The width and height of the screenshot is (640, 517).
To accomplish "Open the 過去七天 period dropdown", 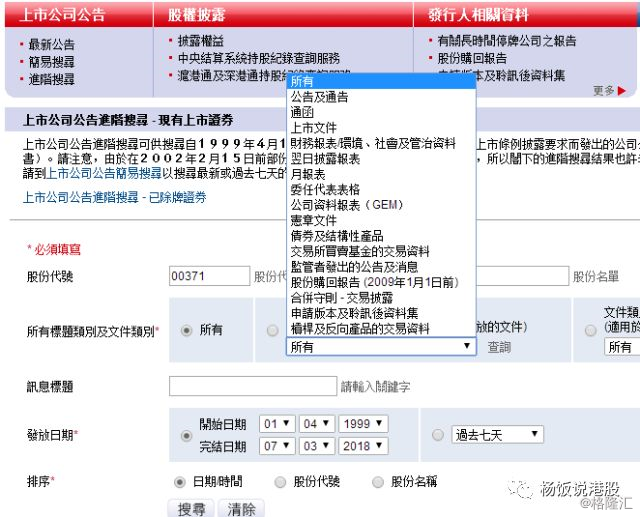I will (498, 435).
